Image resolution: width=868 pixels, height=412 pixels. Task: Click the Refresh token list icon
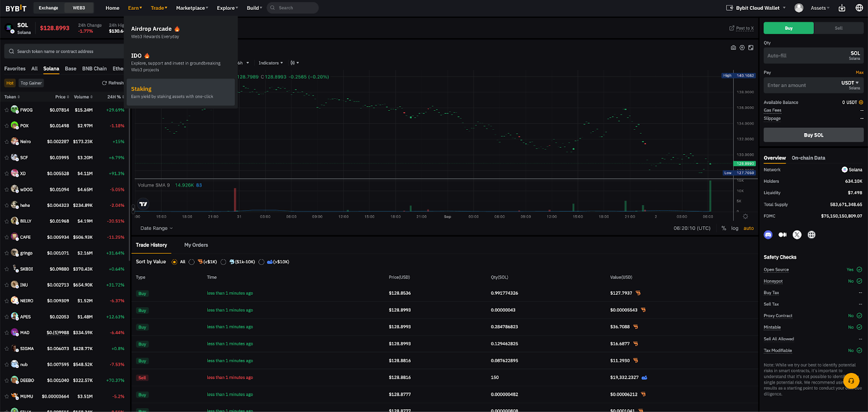coord(104,83)
